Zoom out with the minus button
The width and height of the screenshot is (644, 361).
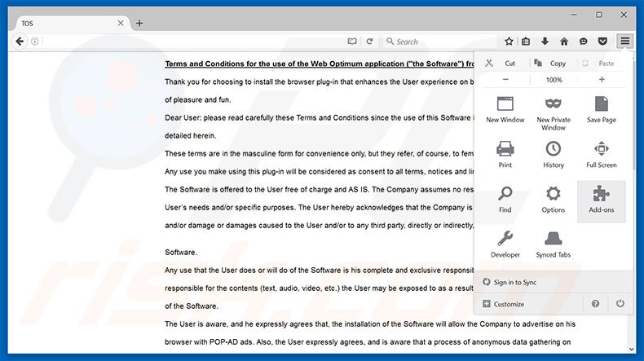click(x=505, y=79)
